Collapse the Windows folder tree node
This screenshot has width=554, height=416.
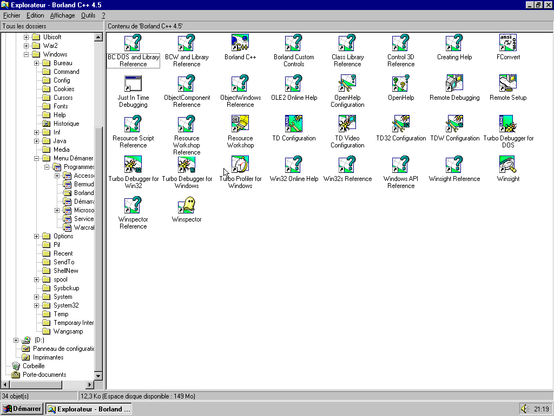pos(26,54)
